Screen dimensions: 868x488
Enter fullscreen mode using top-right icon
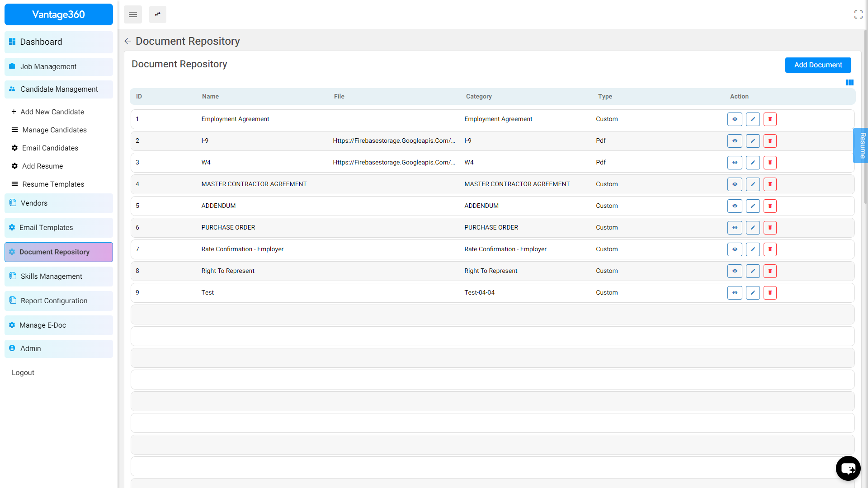(858, 14)
